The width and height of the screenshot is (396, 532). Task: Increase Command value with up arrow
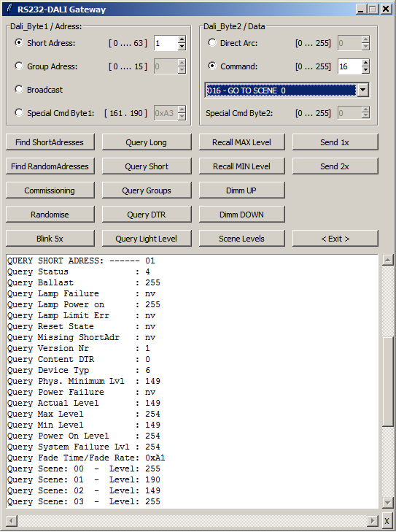[365, 63]
